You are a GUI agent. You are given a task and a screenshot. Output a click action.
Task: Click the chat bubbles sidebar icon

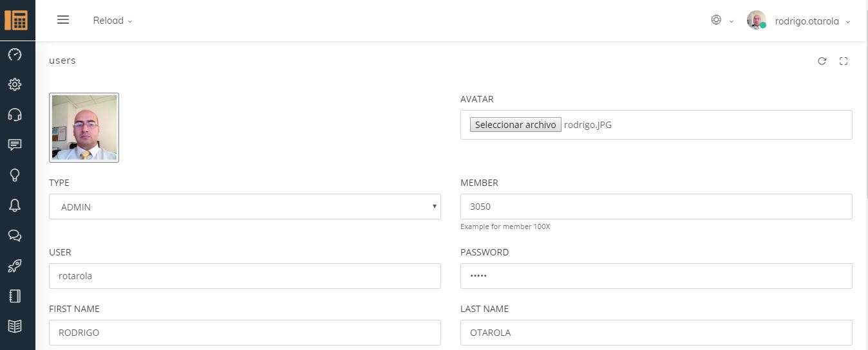click(x=15, y=235)
